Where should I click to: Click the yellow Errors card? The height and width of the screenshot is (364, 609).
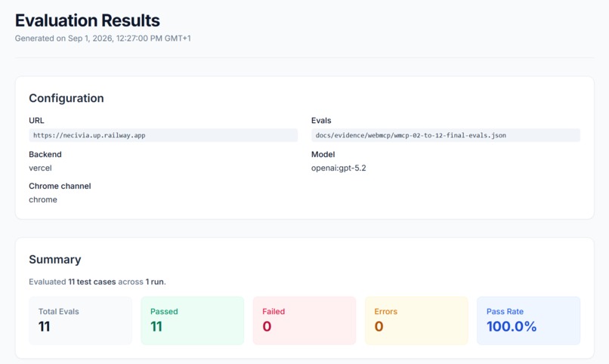(416, 320)
